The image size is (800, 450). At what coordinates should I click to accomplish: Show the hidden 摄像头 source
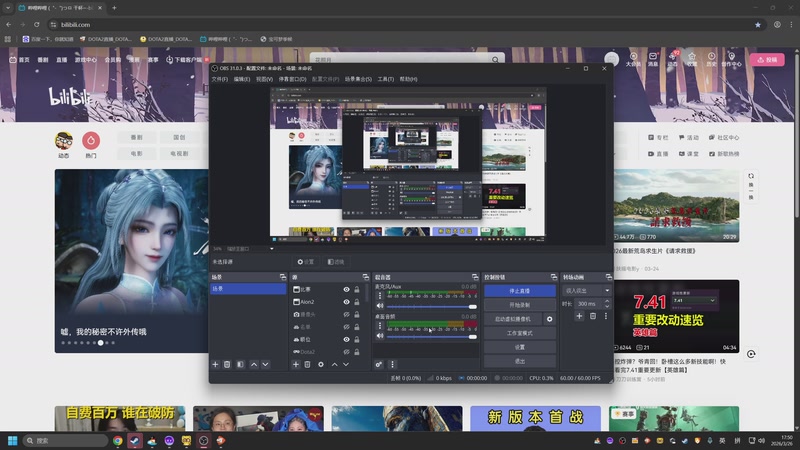coord(346,314)
